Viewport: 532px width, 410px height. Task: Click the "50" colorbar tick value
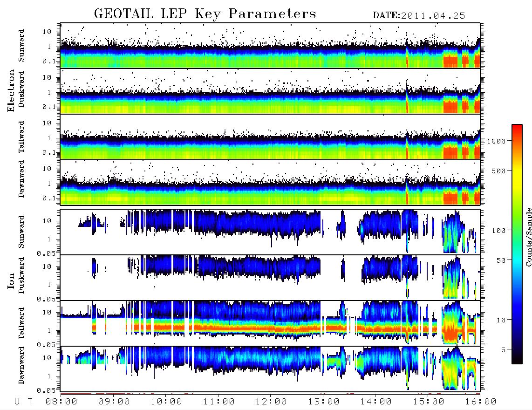501,260
